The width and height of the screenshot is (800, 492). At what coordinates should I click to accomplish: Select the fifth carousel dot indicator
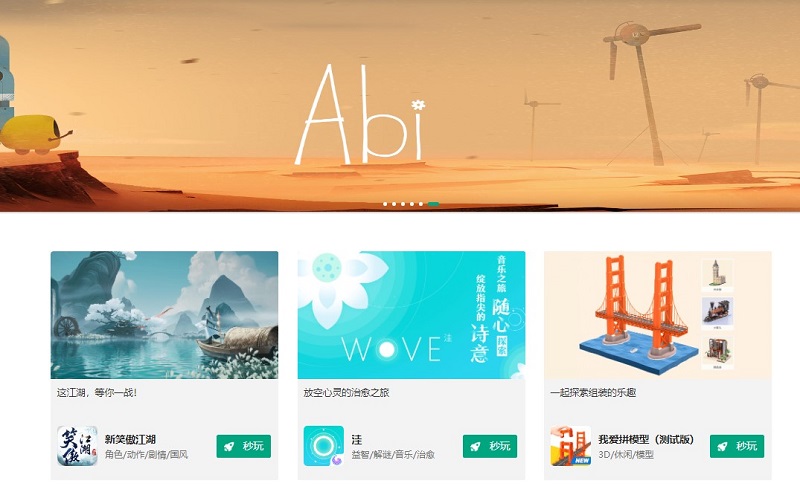point(421,204)
